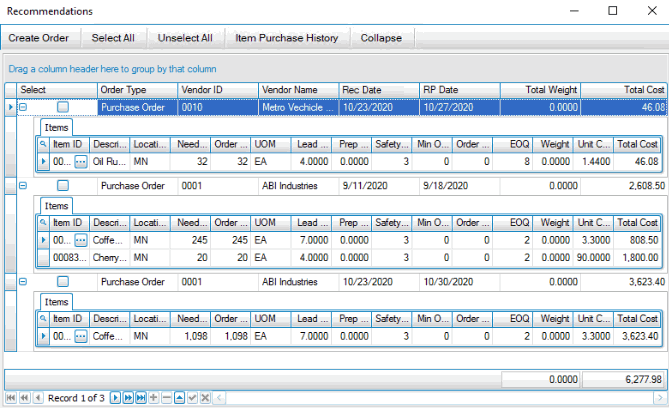Click the 9/18/2020 RP date cell
The width and height of the screenshot is (669, 408).
pyautogui.click(x=460, y=186)
